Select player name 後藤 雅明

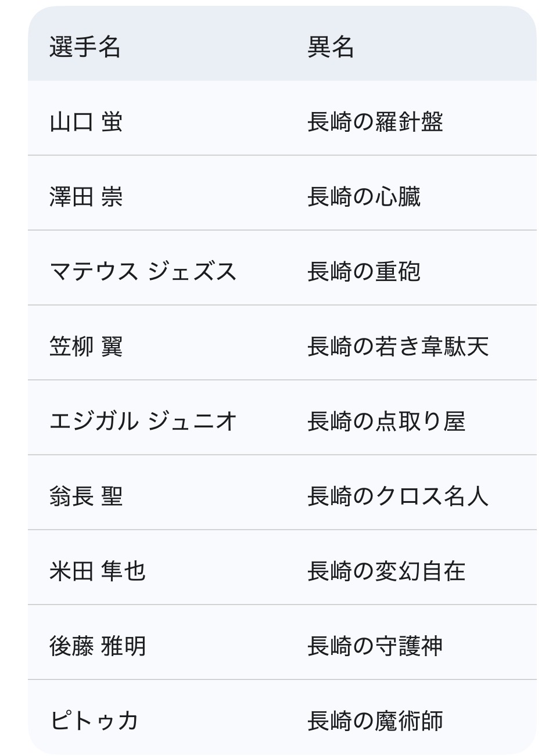pos(97,646)
